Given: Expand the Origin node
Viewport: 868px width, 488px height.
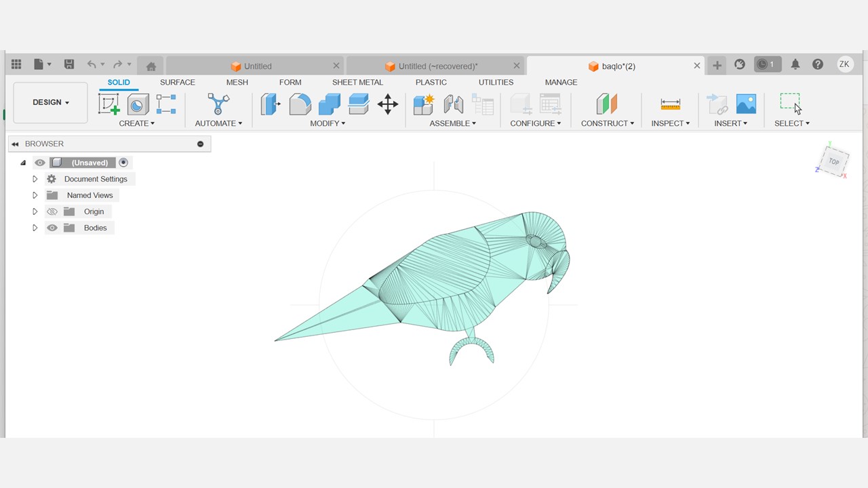Looking at the screenshot, I should point(35,211).
